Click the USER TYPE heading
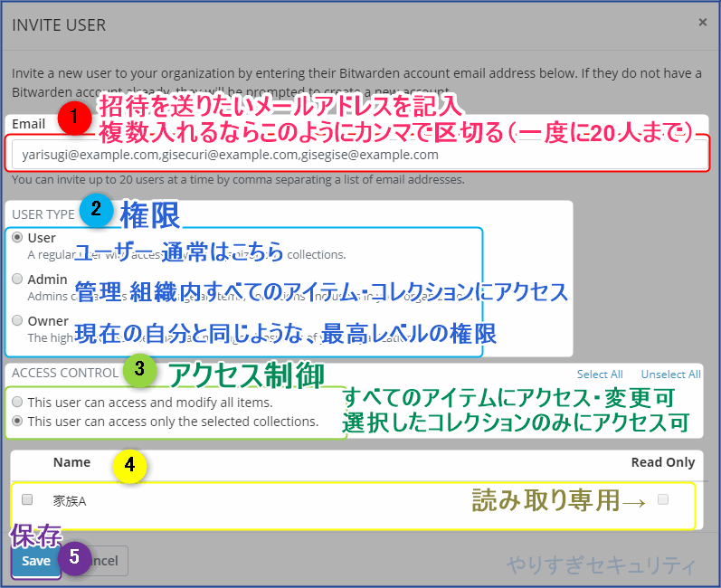Image resolution: width=721 pixels, height=588 pixels. tap(43, 214)
